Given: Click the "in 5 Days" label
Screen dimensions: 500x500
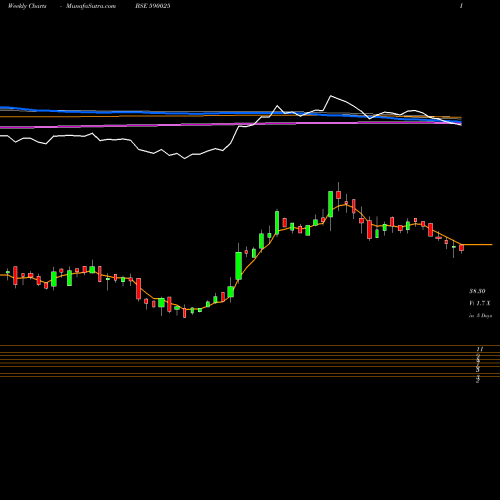Looking at the screenshot, I should point(480,315).
